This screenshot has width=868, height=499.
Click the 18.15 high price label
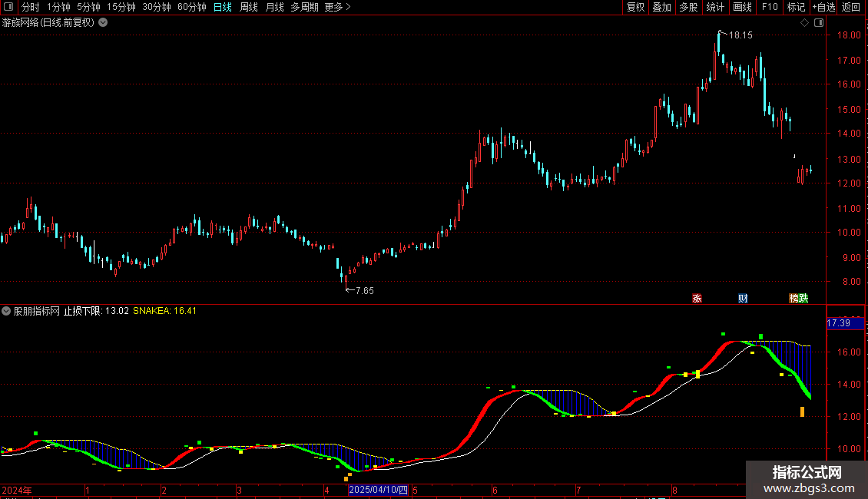pos(740,35)
